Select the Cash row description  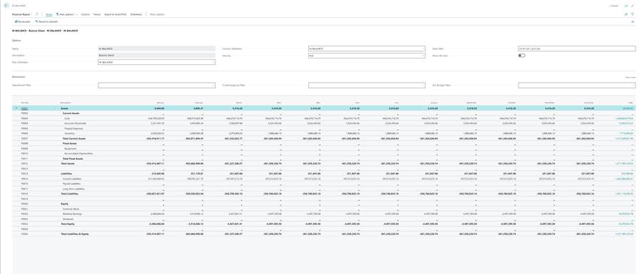click(67, 118)
